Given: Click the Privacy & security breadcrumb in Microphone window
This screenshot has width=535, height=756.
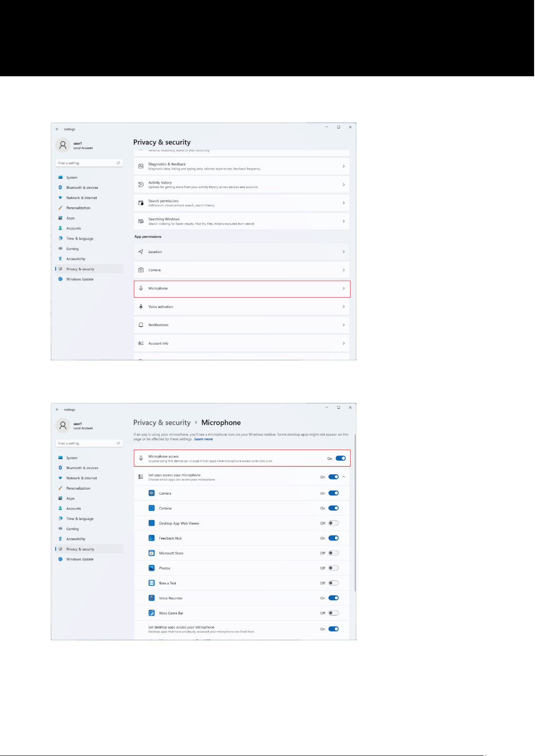Looking at the screenshot, I should (162, 423).
